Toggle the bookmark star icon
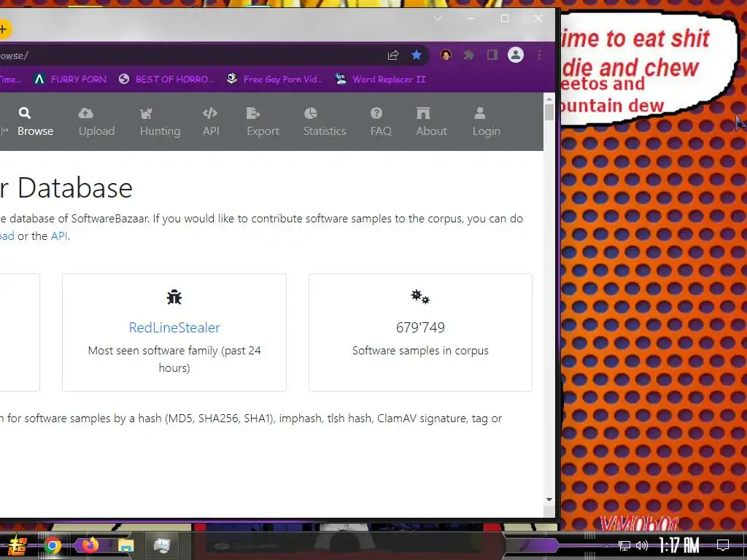The height and width of the screenshot is (560, 747). point(417,55)
